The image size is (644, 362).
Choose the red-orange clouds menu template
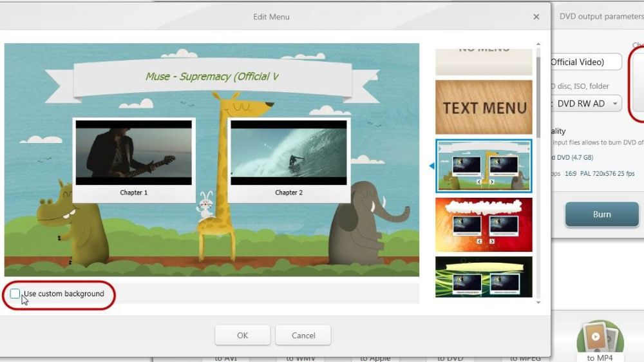coord(484,225)
